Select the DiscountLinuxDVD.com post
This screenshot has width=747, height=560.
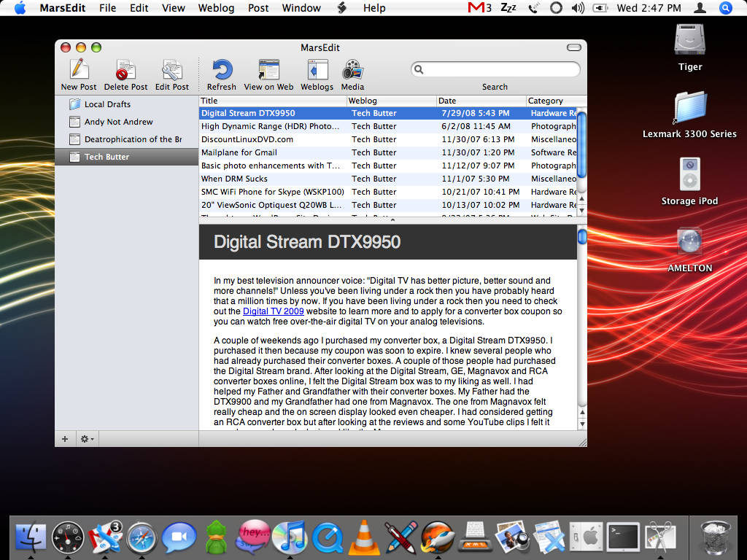(x=388, y=139)
